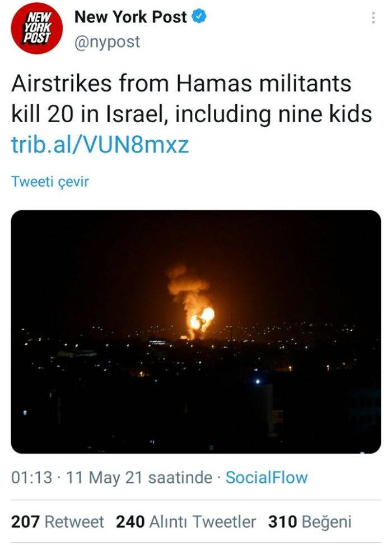View the 310 Beğeni list

(x=310, y=522)
